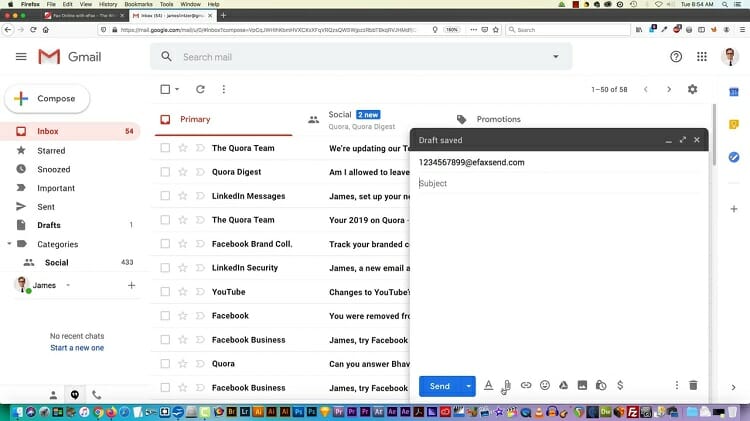This screenshot has width=750, height=421.
Task: Show search options dropdown
Action: [555, 56]
